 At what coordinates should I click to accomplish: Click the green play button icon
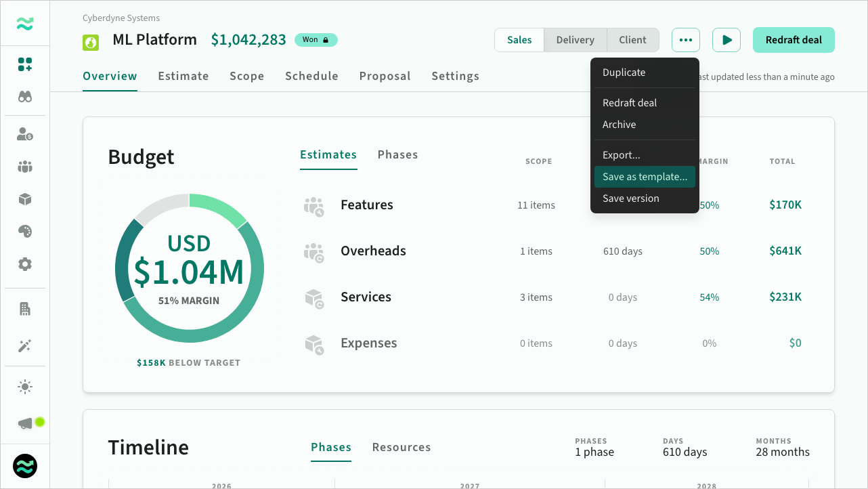point(726,40)
